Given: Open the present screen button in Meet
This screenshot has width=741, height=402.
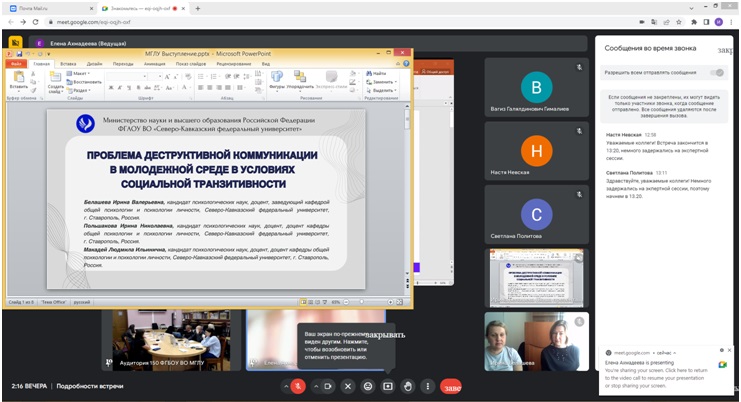Looking at the screenshot, I should point(388,386).
